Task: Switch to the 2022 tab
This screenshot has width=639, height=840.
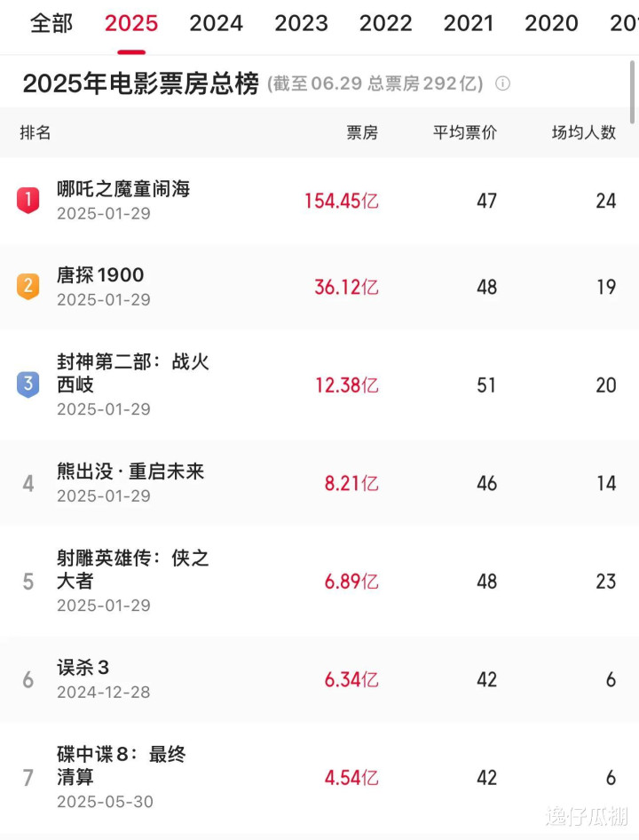Action: [386, 24]
